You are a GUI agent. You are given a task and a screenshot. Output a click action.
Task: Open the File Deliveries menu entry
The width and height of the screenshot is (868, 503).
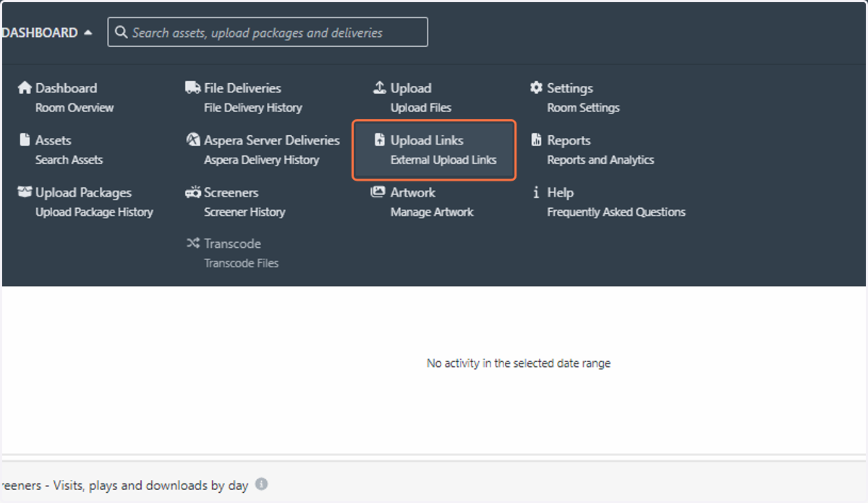[242, 88]
